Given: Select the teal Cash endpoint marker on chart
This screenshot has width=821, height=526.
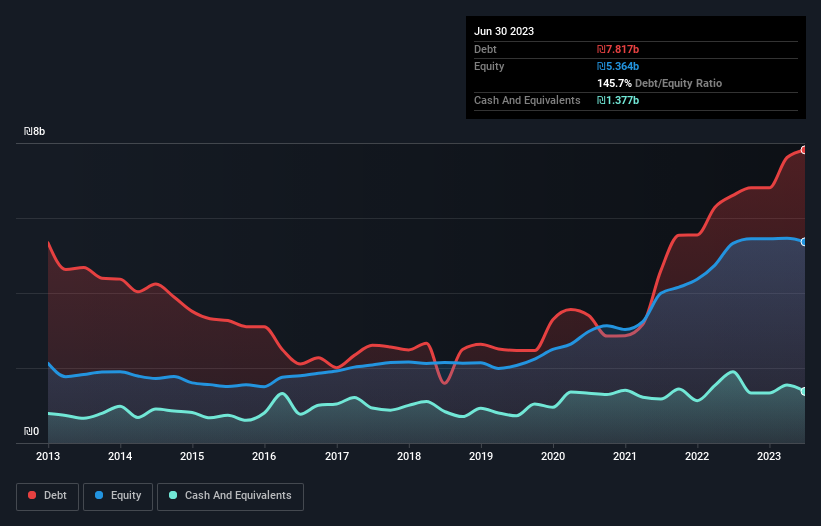Looking at the screenshot, I should (x=804, y=391).
